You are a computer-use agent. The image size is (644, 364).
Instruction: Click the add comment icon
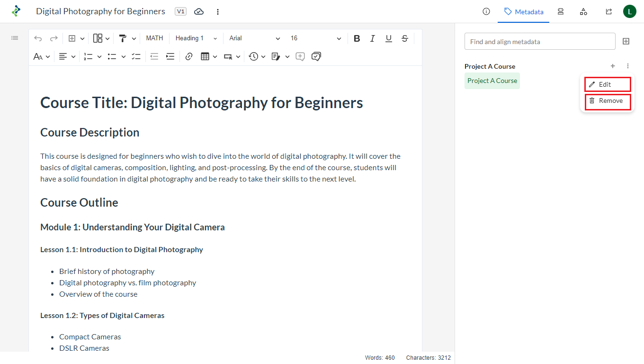pyautogui.click(x=300, y=56)
